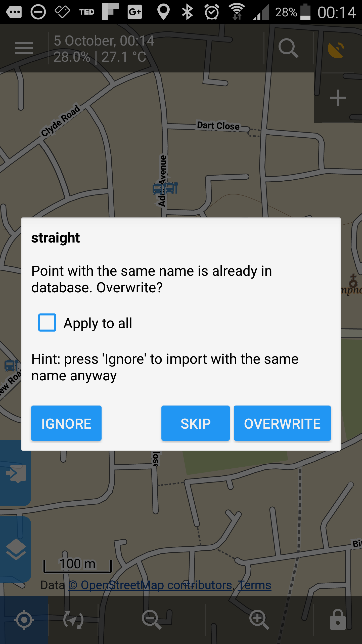Image resolution: width=362 pixels, height=644 pixels.
Task: Open the GPS satellite status icon
Action: pos(337,49)
